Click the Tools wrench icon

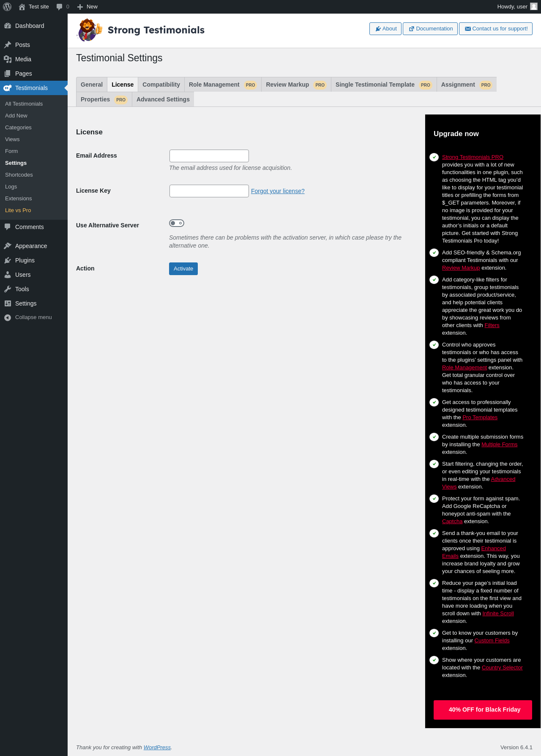click(8, 289)
